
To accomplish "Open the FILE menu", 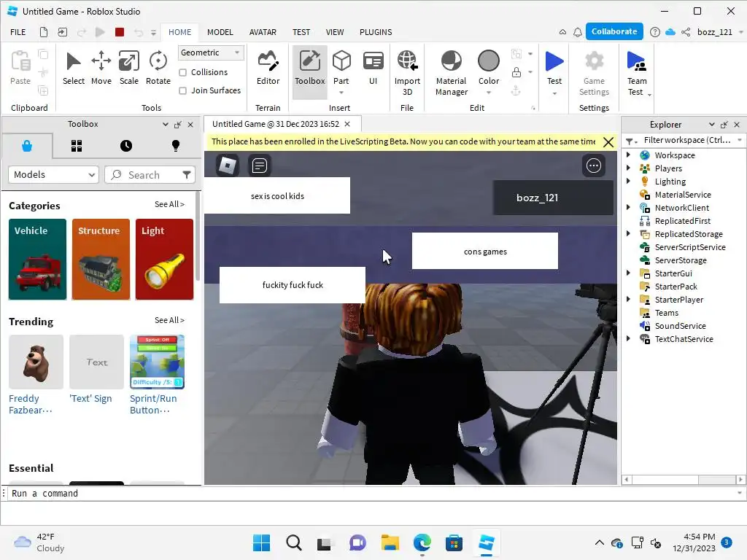I will coord(18,32).
